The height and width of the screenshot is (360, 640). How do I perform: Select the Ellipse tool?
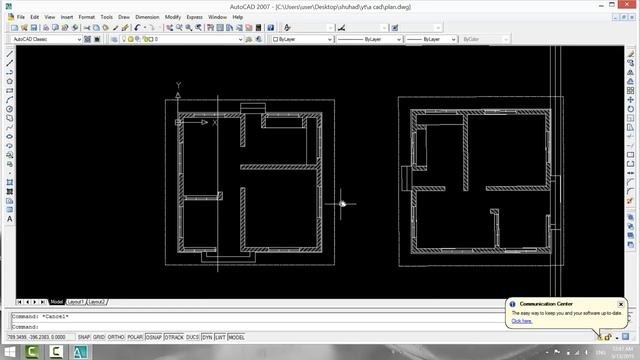tap(9, 136)
